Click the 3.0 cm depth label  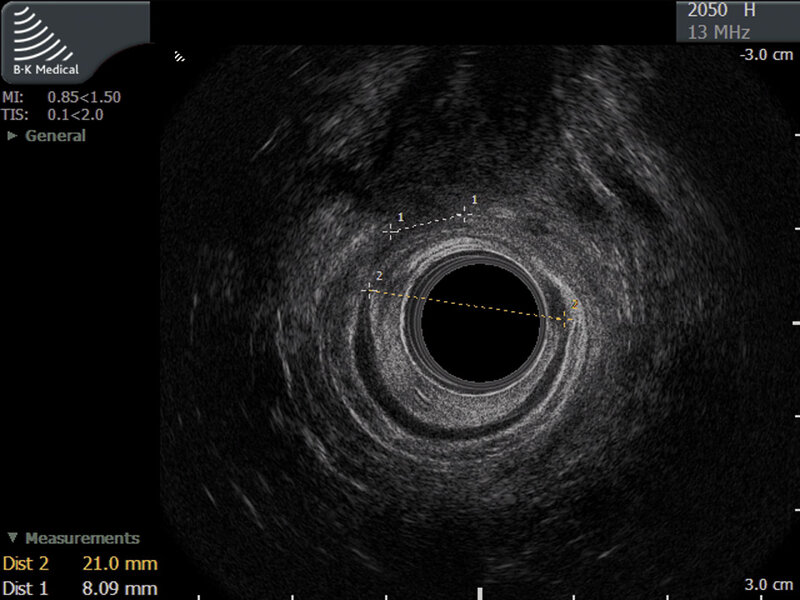[x=769, y=584]
